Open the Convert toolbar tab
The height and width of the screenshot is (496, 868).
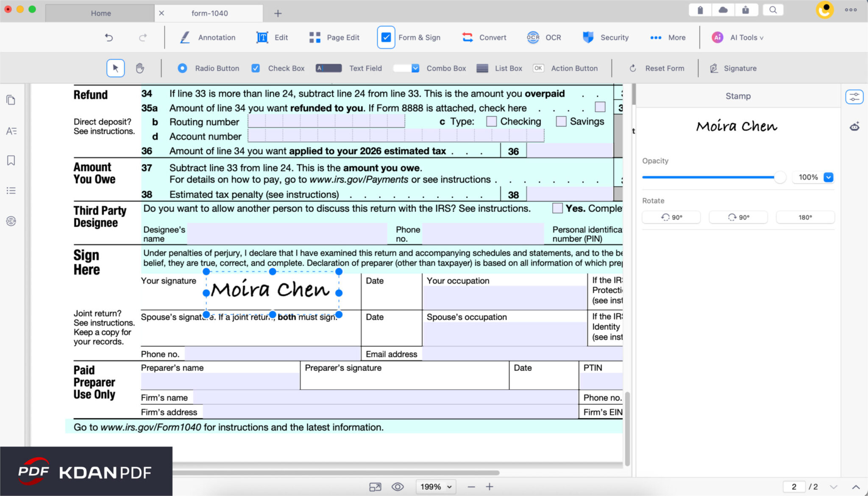[x=484, y=37]
